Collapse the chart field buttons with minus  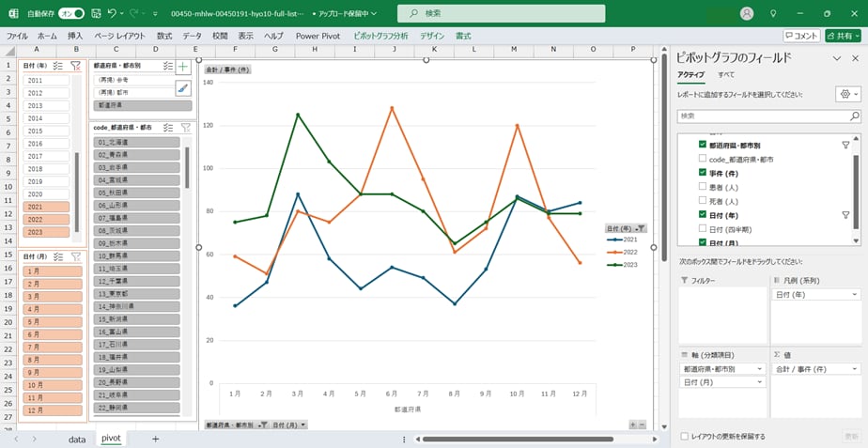click(x=642, y=425)
